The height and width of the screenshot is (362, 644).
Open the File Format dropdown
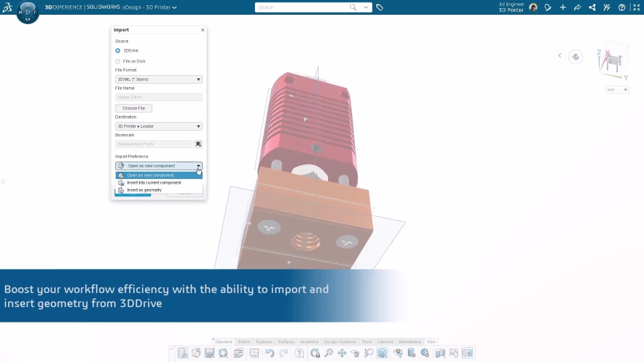tap(158, 79)
